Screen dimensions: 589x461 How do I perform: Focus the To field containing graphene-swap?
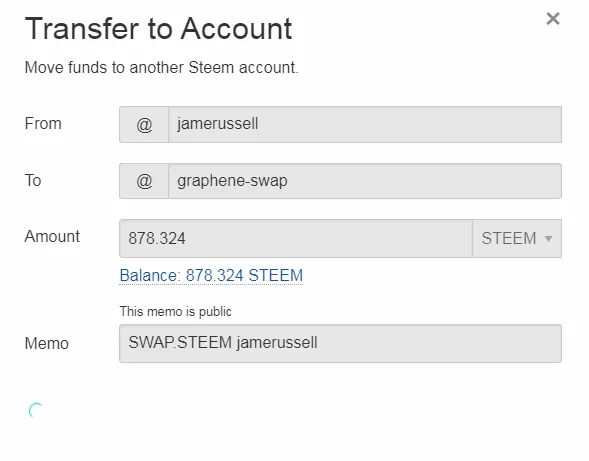tap(365, 181)
